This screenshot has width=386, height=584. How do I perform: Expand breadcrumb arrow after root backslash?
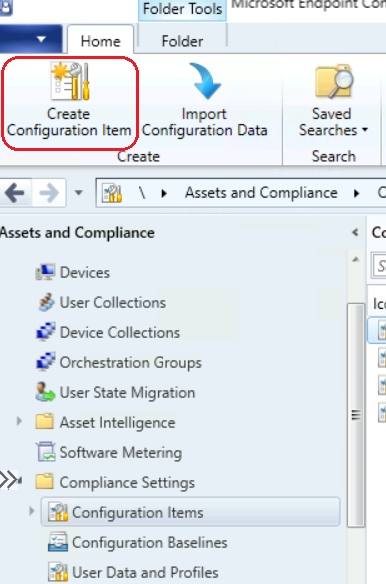pyautogui.click(x=164, y=193)
